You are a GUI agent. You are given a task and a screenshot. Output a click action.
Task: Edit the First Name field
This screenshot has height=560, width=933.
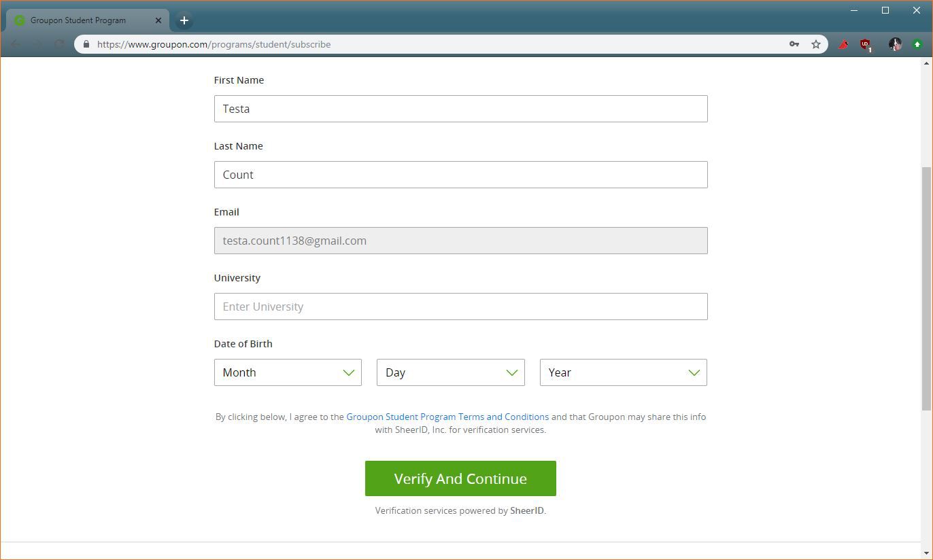pyautogui.click(x=460, y=109)
